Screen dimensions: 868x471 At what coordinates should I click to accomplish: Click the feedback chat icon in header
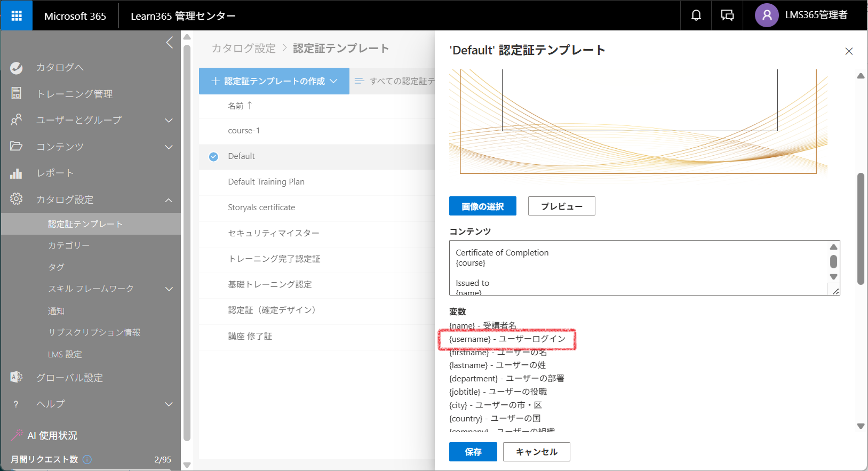click(727, 15)
